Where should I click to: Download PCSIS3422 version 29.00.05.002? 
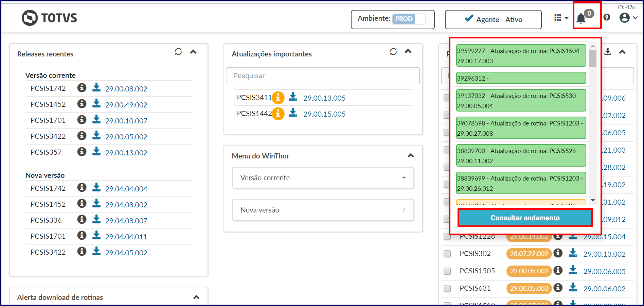(x=96, y=136)
